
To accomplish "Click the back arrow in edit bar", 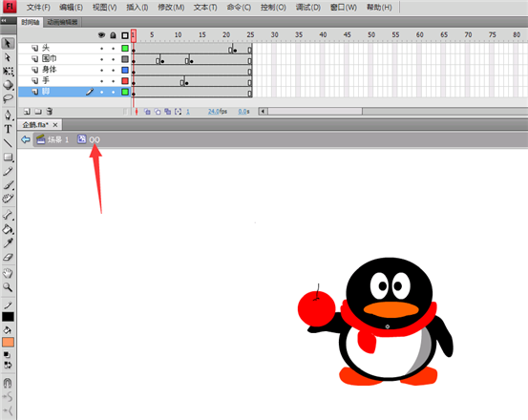I will (x=26, y=139).
